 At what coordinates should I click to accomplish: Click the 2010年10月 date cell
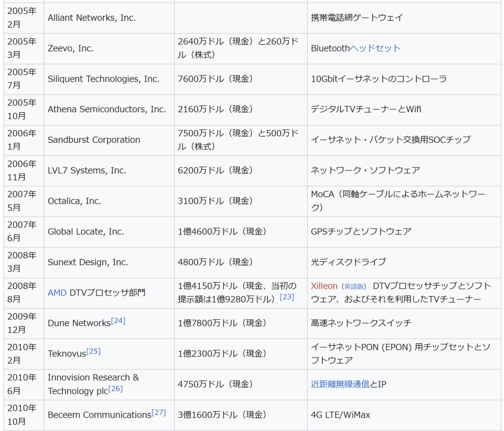coord(22,415)
